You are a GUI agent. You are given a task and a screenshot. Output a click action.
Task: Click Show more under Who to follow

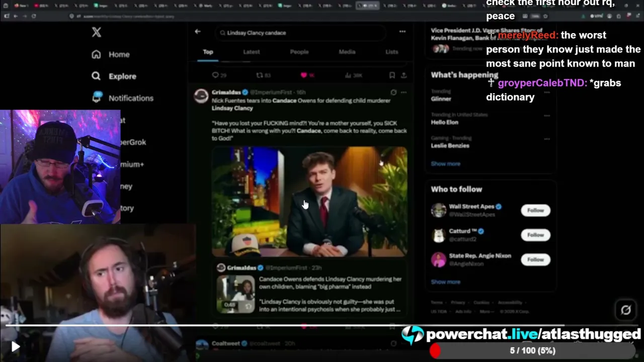click(446, 282)
